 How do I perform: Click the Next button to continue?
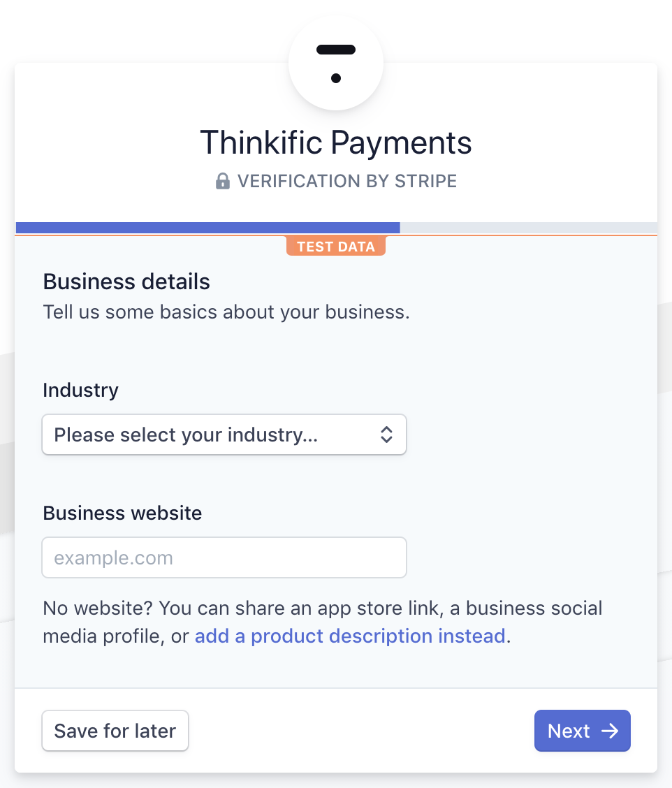coord(582,731)
